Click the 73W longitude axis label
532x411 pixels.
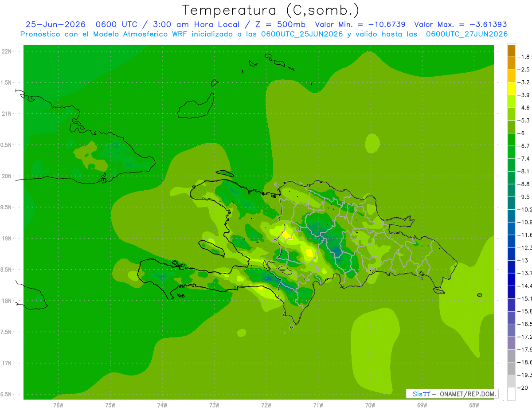(x=214, y=405)
